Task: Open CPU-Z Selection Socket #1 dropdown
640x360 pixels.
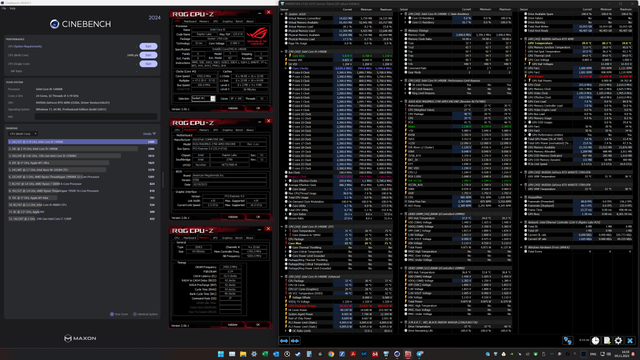Action: pyautogui.click(x=203, y=98)
